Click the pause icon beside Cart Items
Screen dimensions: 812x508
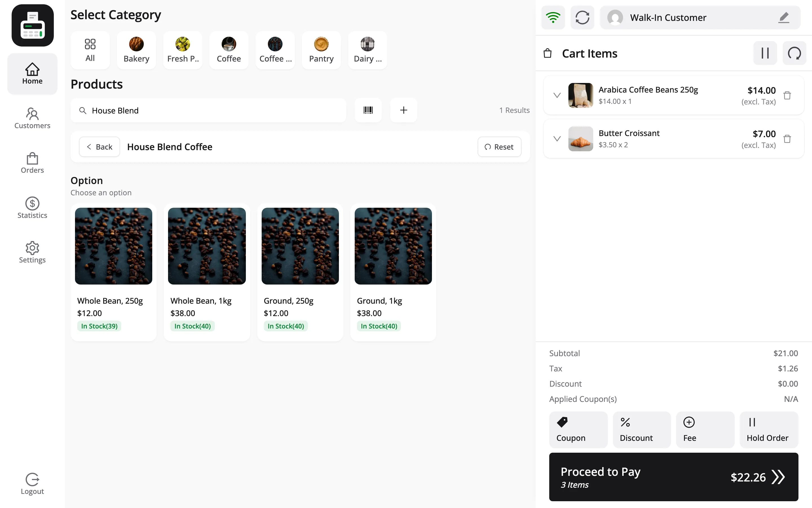click(x=765, y=53)
